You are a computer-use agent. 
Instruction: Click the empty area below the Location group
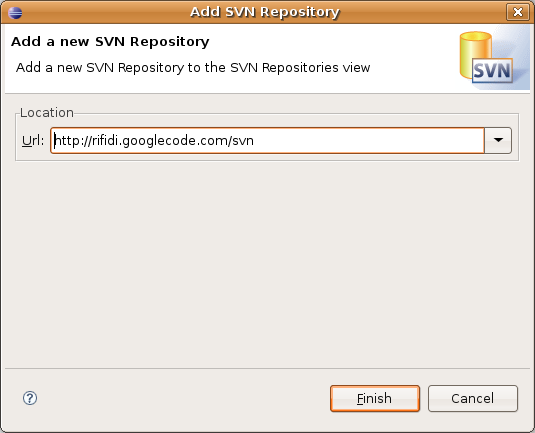(x=267, y=264)
